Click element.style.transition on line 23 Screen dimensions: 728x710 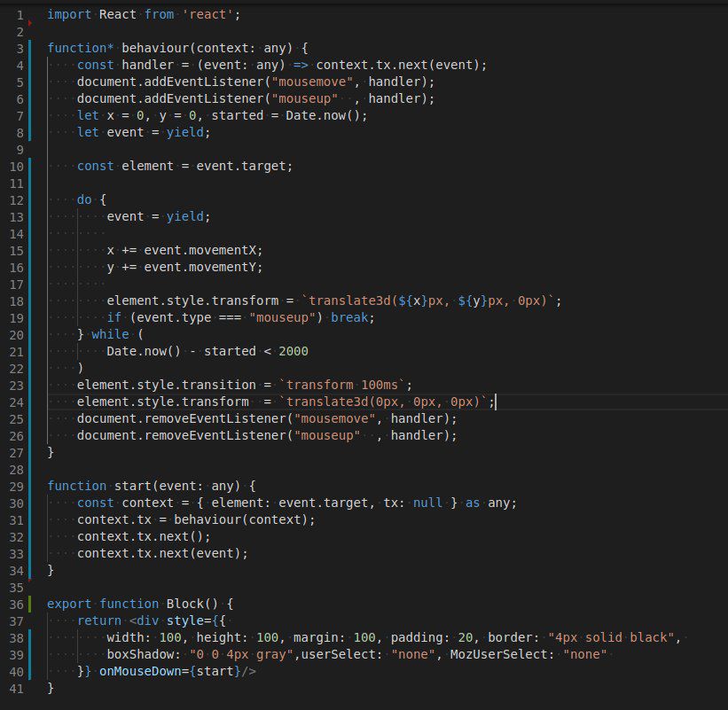coord(166,386)
